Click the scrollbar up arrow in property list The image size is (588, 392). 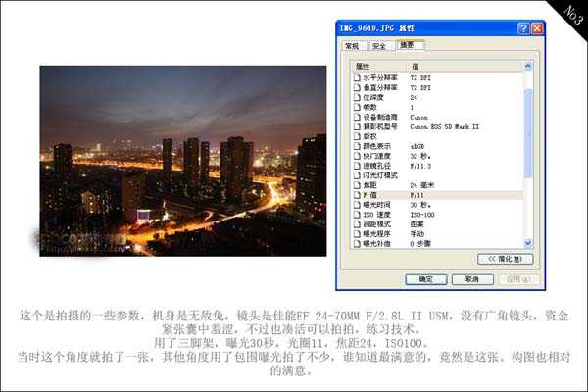(x=529, y=66)
